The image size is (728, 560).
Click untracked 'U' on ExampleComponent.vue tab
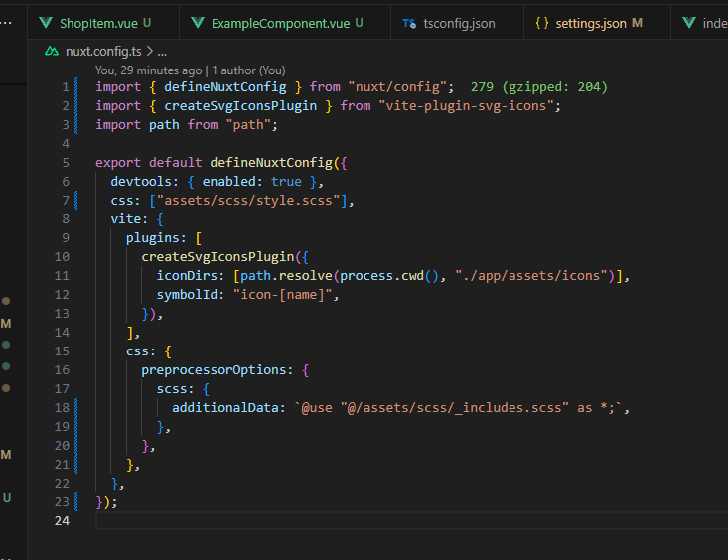359,23
